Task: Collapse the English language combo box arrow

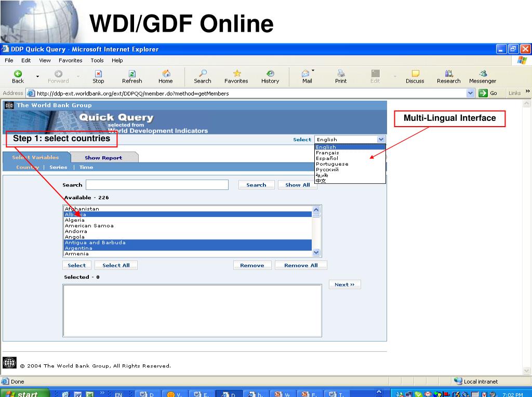Action: coord(381,140)
